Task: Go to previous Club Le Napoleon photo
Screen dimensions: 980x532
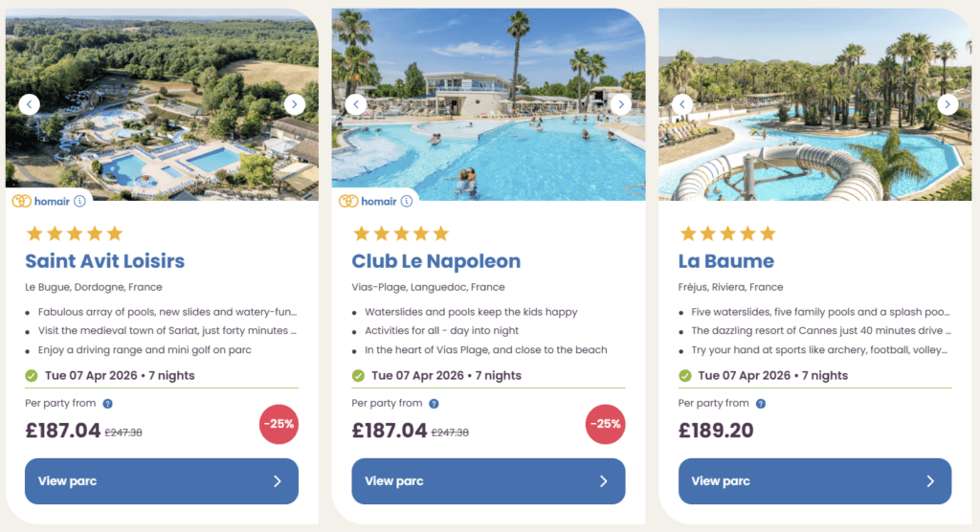Action: (356, 104)
